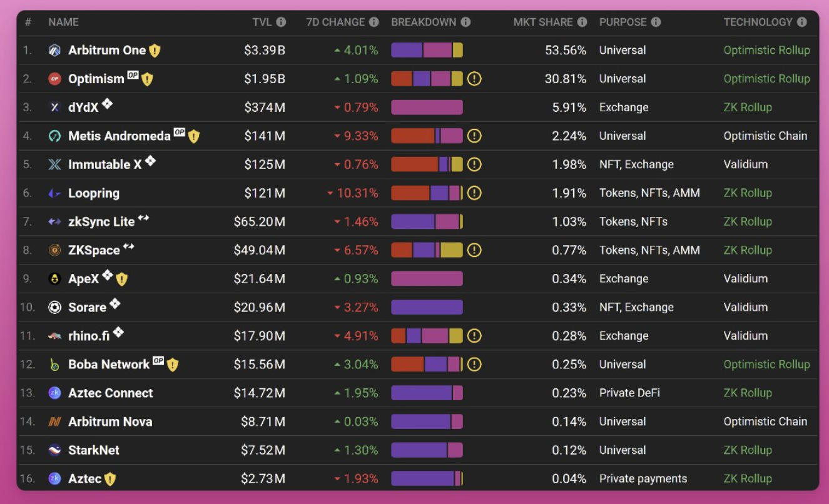Click the Private DeFi purpose text
829x504 pixels.
pyautogui.click(x=629, y=393)
